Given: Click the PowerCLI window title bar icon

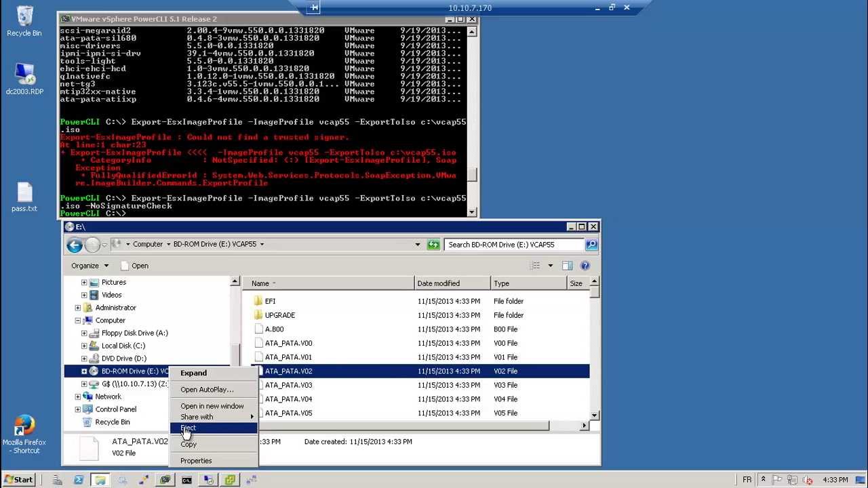Looking at the screenshot, I should (x=64, y=19).
